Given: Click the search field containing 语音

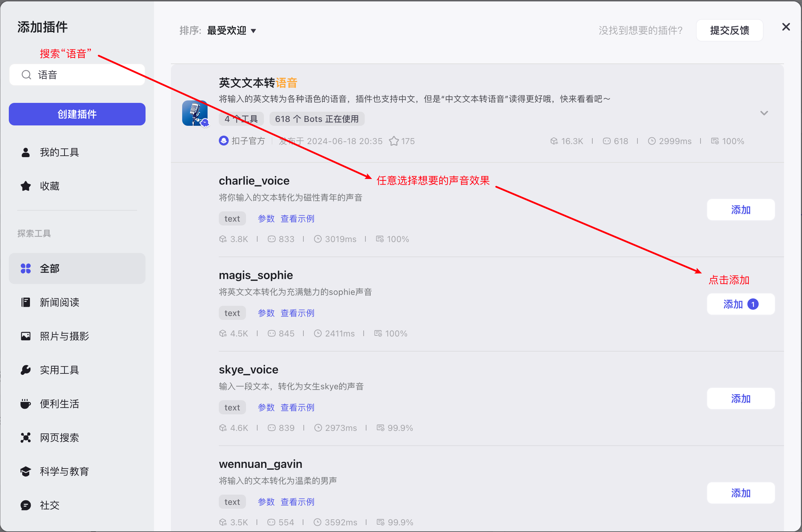Looking at the screenshot, I should [x=85, y=75].
